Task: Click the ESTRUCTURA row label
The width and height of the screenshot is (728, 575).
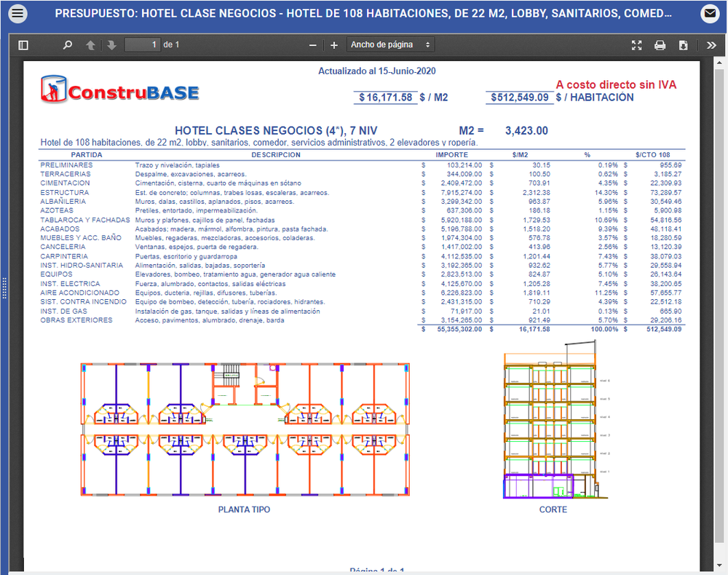Action: pos(65,193)
